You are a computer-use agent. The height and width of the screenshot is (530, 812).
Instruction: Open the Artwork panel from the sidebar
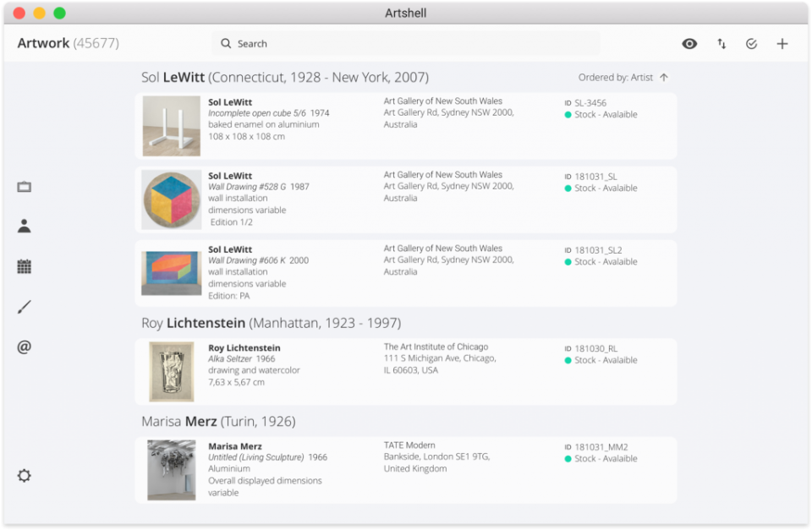click(24, 186)
